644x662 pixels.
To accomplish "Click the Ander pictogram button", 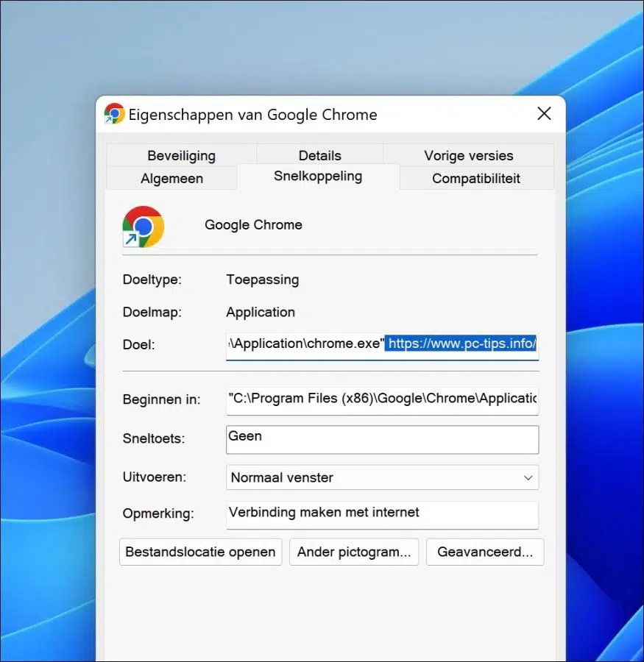I will (354, 552).
